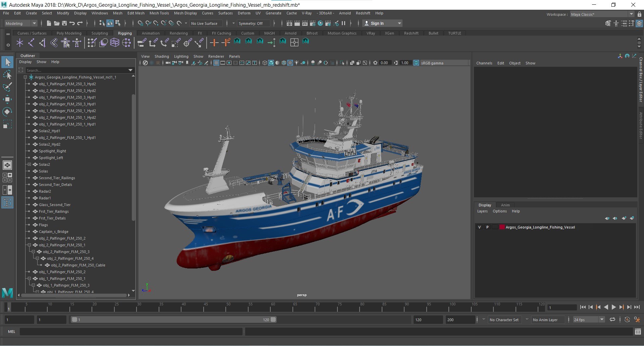Collapse the obj_1_Palfinger_FLM_250_1 node
The width and height of the screenshot is (644, 346).
coord(29,279)
